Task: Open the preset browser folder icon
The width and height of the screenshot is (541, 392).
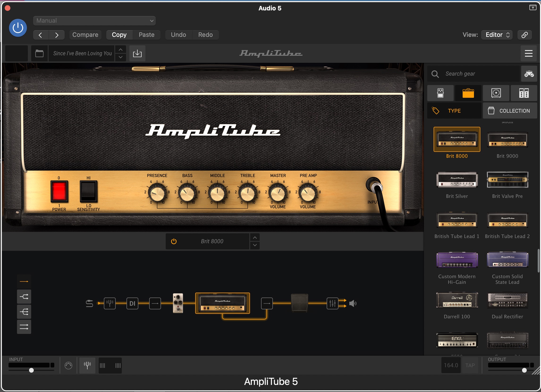Action: (x=39, y=53)
